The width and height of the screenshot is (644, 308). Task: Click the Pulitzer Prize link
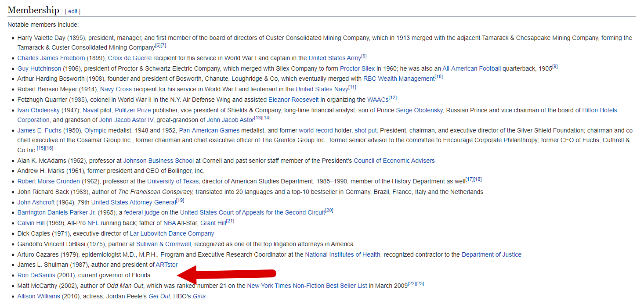coord(133,110)
